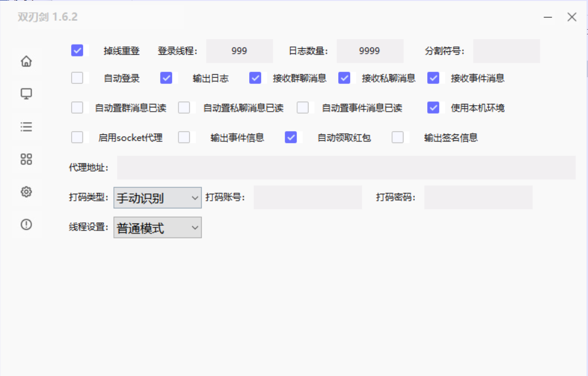Minimize the 双刃剑 window
Image resolution: width=588 pixels, height=376 pixels.
coord(549,17)
